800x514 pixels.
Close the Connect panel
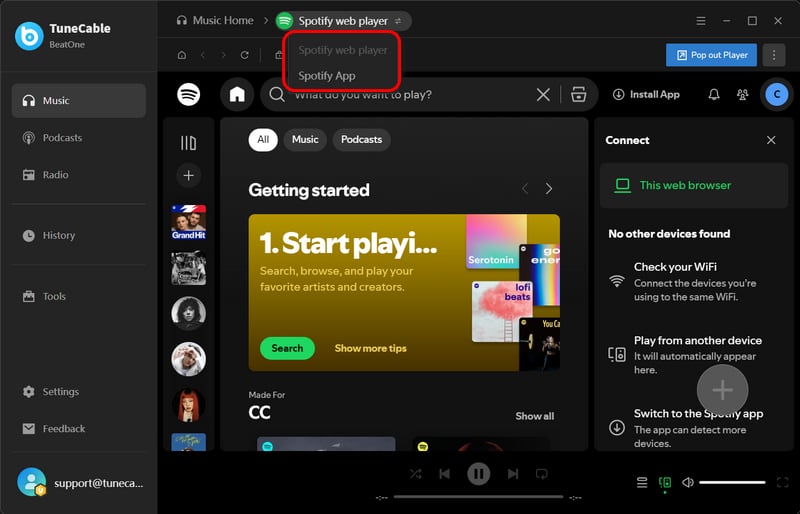(x=771, y=140)
